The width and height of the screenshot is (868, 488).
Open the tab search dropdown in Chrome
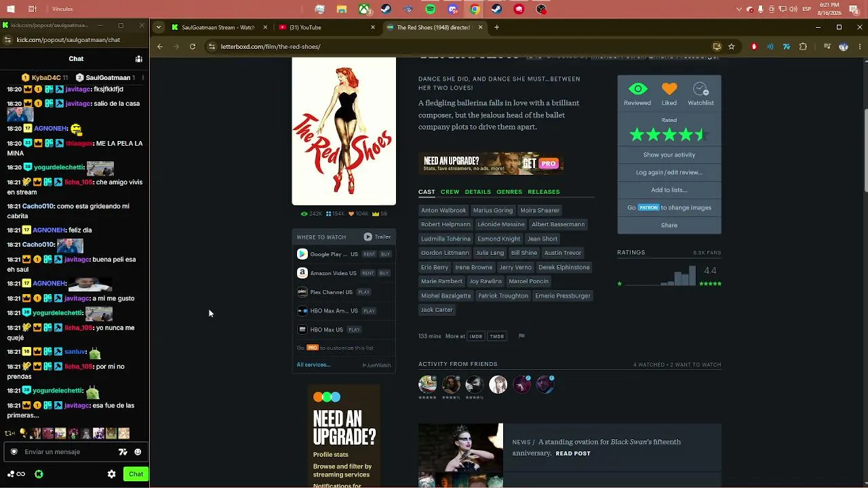158,28
